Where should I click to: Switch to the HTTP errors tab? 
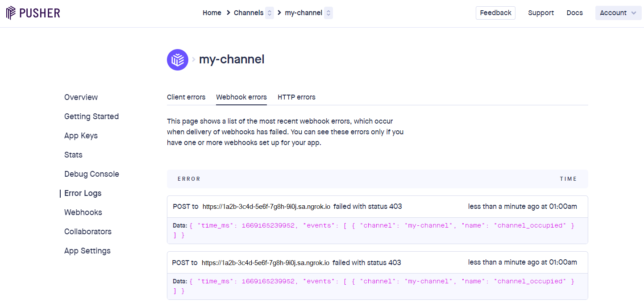[296, 97]
